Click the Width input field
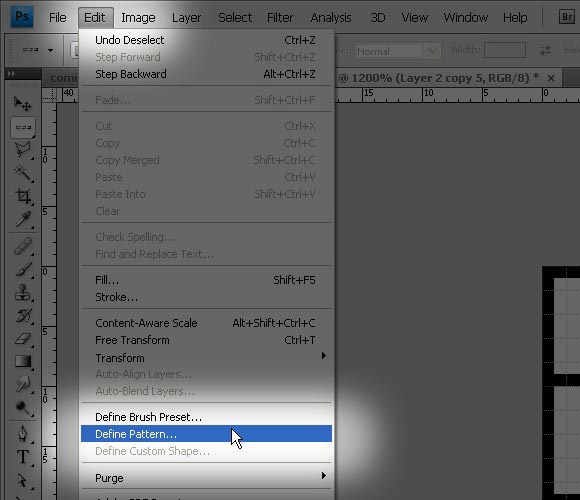This screenshot has width=580, height=500. pos(505,50)
